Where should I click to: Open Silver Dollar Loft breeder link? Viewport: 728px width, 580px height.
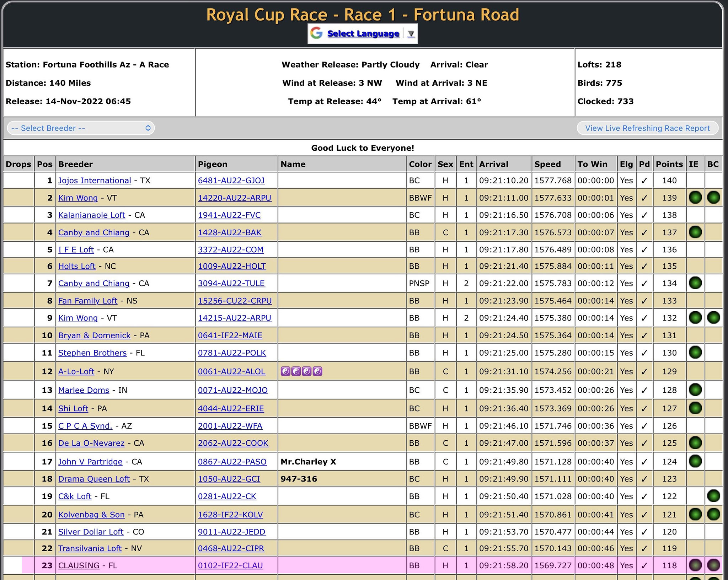point(91,532)
